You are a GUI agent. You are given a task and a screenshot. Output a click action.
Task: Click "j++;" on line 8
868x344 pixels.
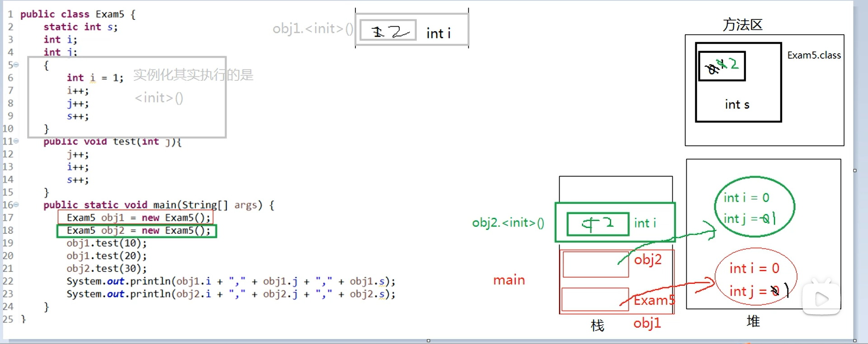pyautogui.click(x=78, y=103)
